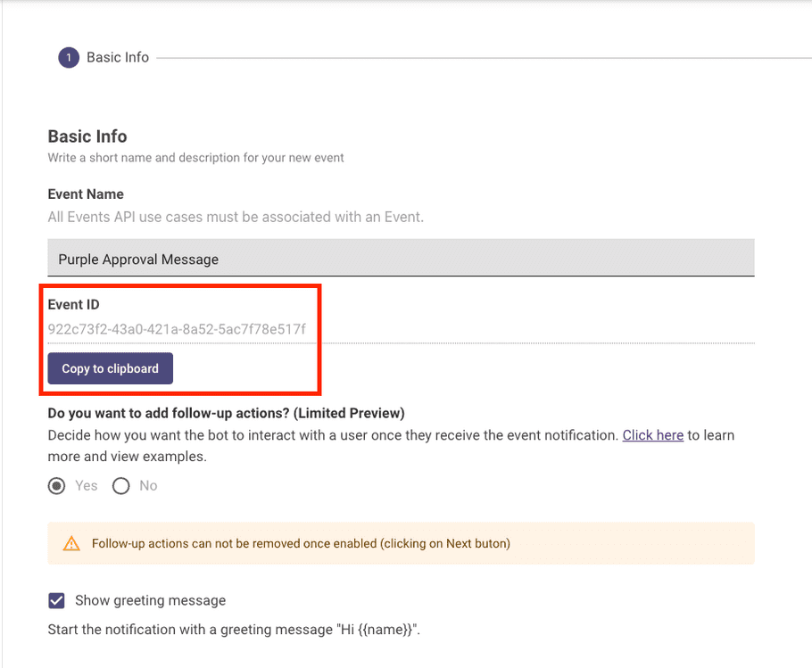
Task: Select the No radio button
Action: click(121, 486)
